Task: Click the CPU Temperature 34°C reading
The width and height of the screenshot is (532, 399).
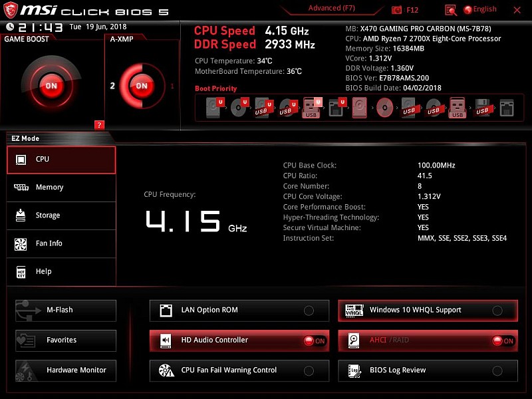Action: click(233, 61)
